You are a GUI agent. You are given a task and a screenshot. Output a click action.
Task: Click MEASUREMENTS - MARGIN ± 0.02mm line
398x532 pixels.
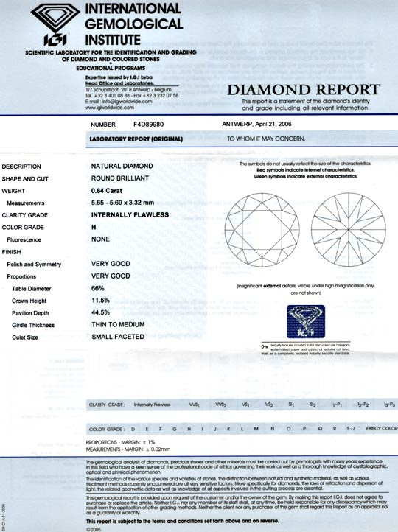(128, 449)
